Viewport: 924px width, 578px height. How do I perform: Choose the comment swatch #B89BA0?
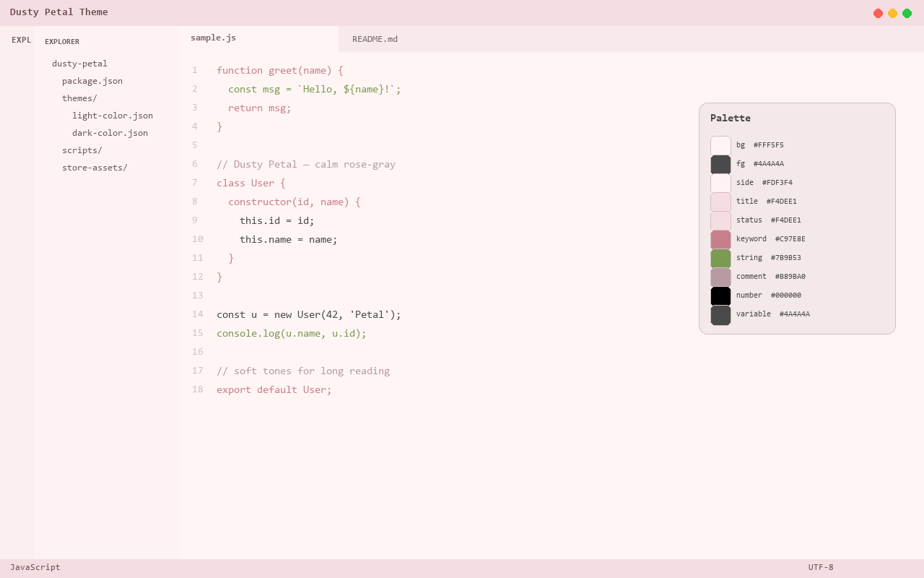pyautogui.click(x=720, y=277)
